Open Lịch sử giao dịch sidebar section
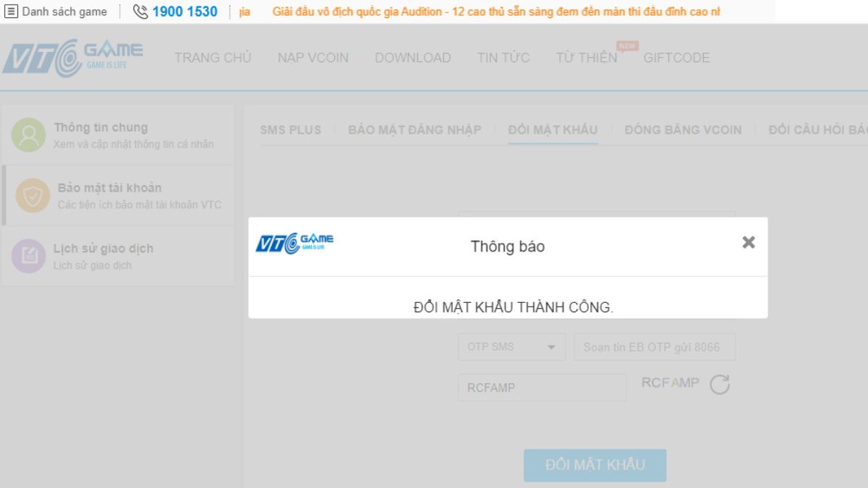Screen dimensions: 868x488 coord(118,256)
